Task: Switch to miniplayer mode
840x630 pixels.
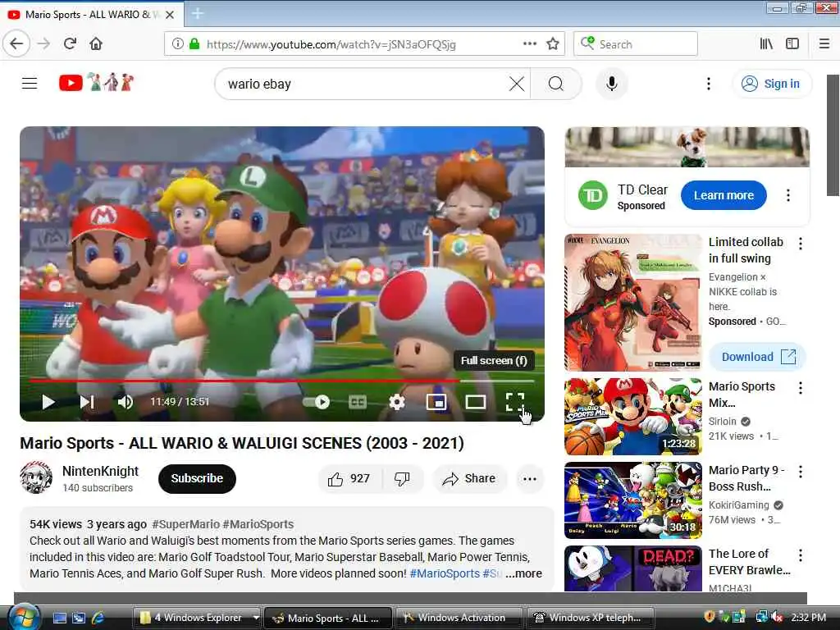Action: (x=436, y=402)
